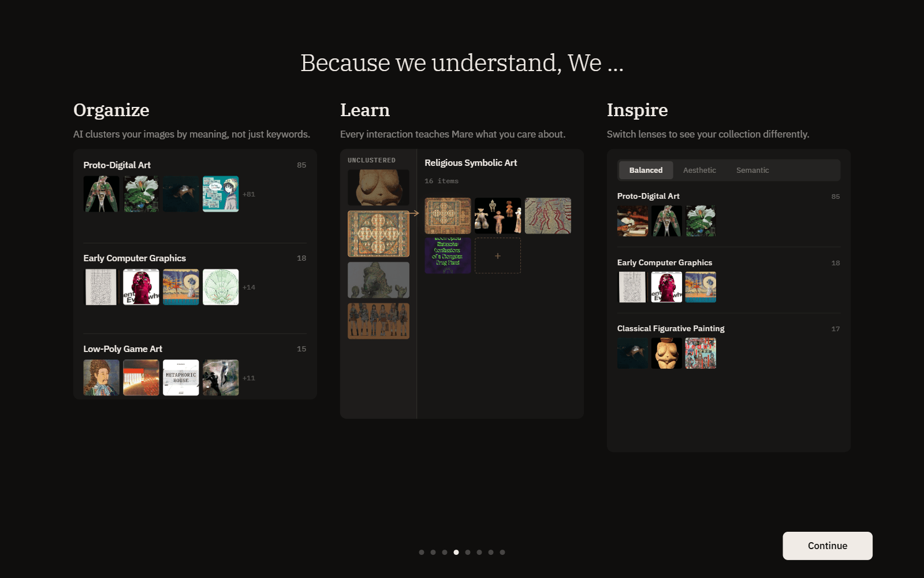The image size is (924, 578).
Task: Click the +14 more indicator in Early Computer Graphics
Action: [x=249, y=287]
